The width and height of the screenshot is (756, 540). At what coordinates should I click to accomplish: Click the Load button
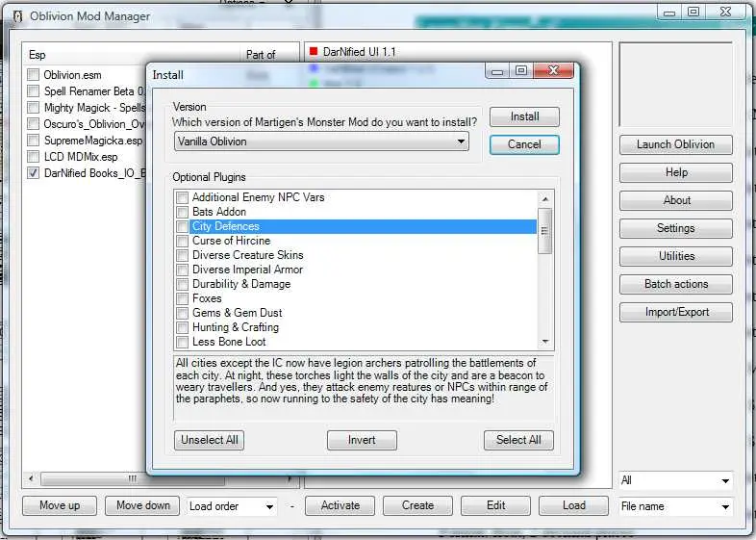tap(574, 505)
